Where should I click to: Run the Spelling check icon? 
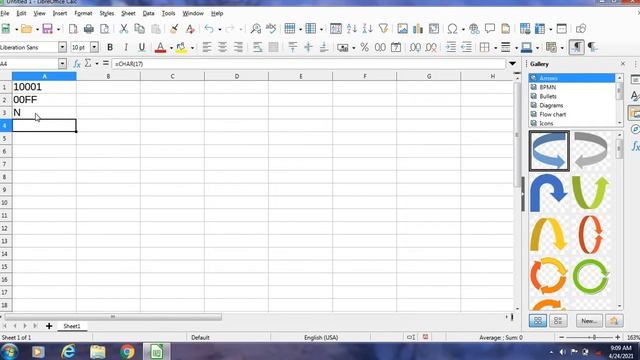pyautogui.click(x=271, y=29)
